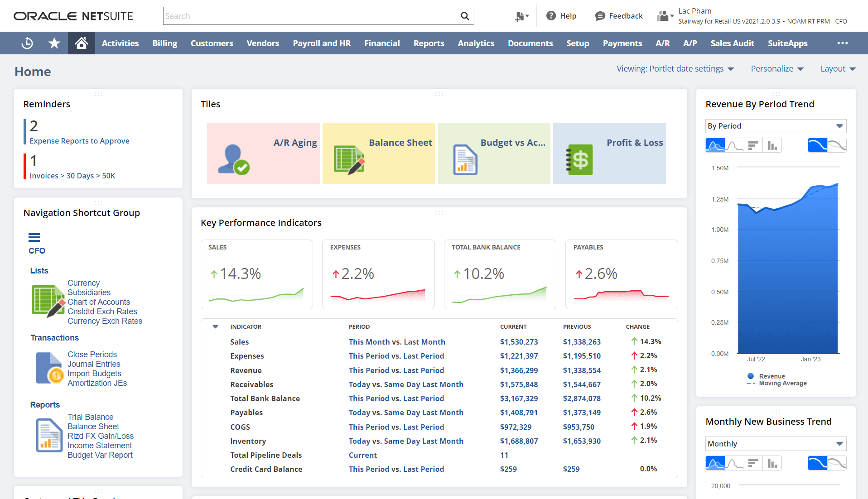Viewport: 868px width, 499px height.
Task: Toggle Revenue series in chart legend
Action: pos(766,376)
